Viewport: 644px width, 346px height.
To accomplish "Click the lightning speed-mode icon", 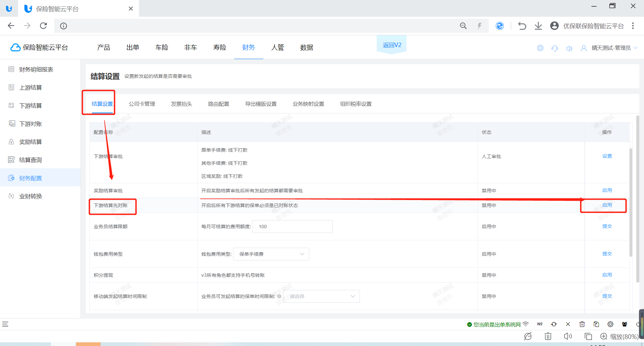I will coord(480,26).
